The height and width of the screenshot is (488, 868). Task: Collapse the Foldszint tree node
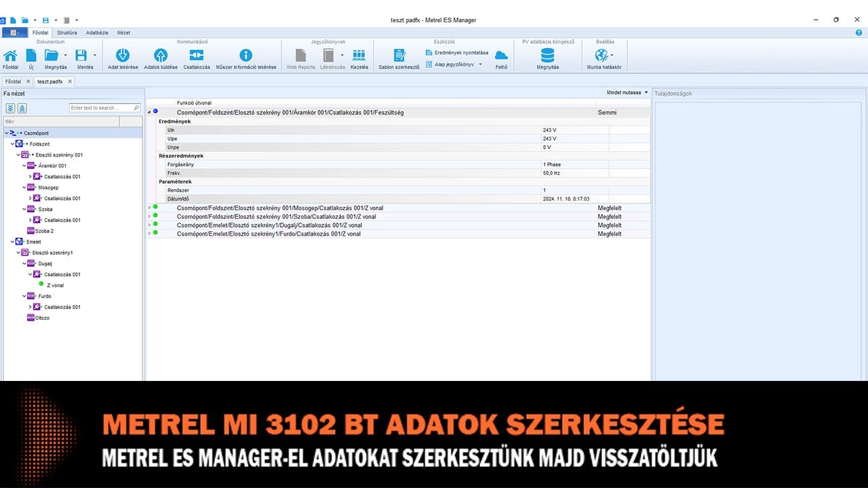(12, 144)
